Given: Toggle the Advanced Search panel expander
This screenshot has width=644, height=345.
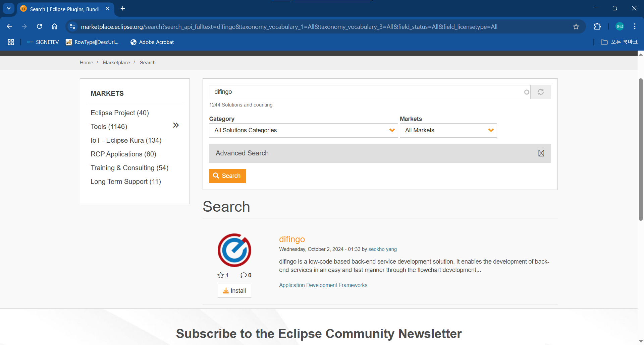Looking at the screenshot, I should tap(541, 153).
